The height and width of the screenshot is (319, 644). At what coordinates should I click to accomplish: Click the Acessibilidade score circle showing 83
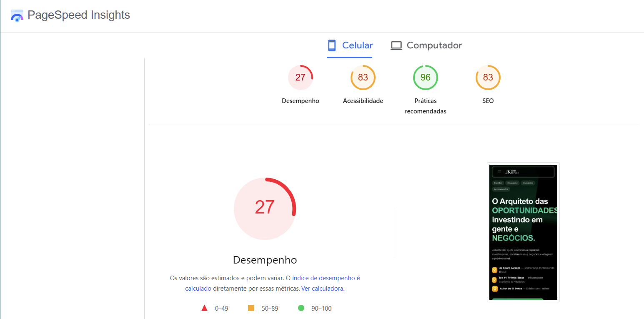click(x=363, y=78)
